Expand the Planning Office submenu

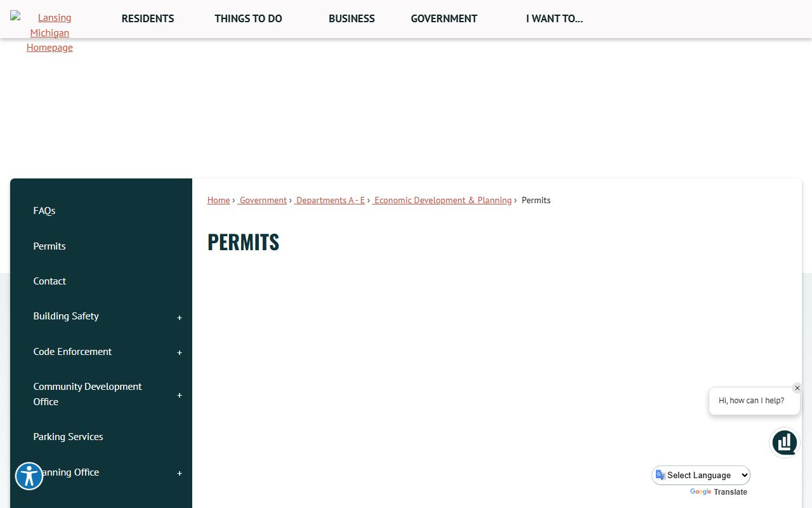[x=180, y=473]
